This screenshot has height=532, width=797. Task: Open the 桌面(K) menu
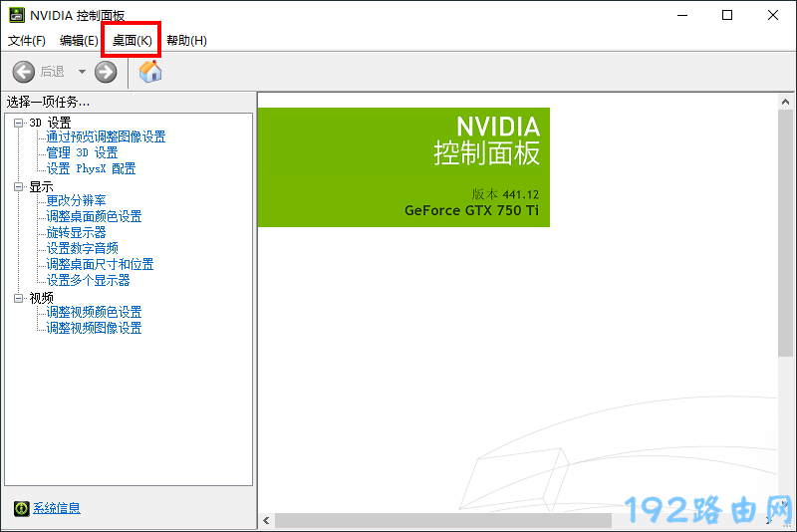[x=133, y=41]
